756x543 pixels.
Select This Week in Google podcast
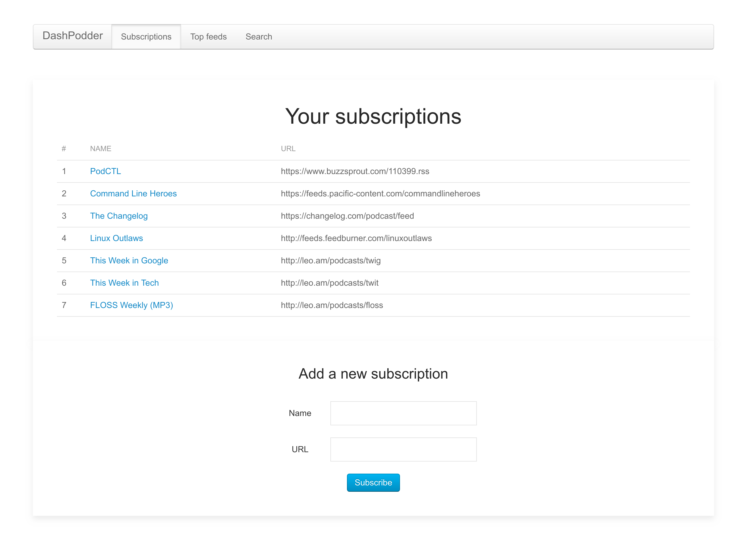pos(128,260)
